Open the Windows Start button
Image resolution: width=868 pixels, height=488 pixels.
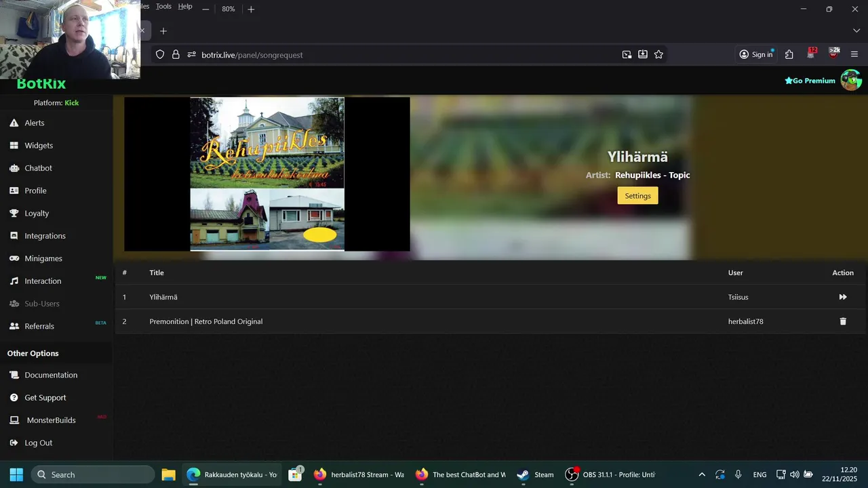point(16,474)
